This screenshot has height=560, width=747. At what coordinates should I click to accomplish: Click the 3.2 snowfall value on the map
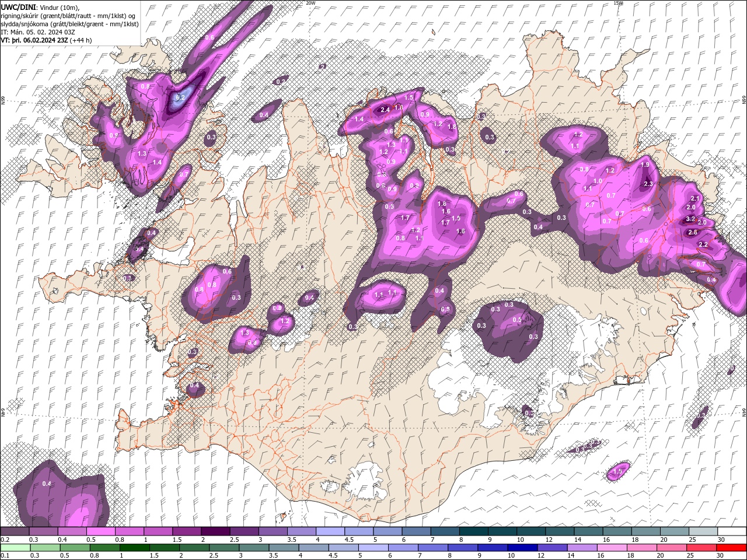coord(690,219)
